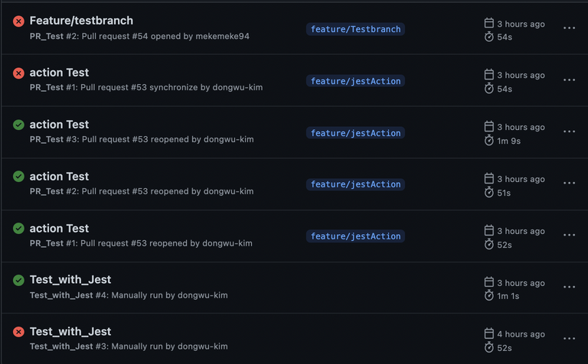The height and width of the screenshot is (364, 588).
Task: Click success check icon for PR_Test #3 reopened run
Action: click(18, 125)
